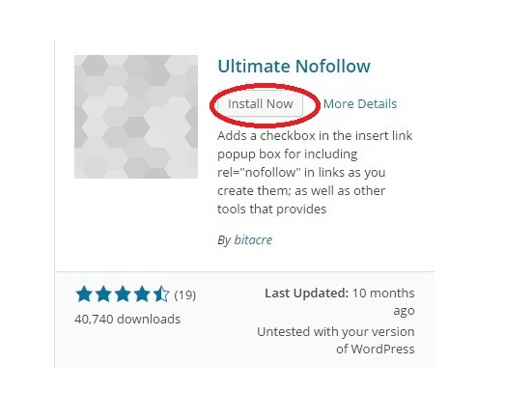Viewport: 505px width, 420px height.
Task: Click the 'By' label before author name
Action: pos(224,240)
